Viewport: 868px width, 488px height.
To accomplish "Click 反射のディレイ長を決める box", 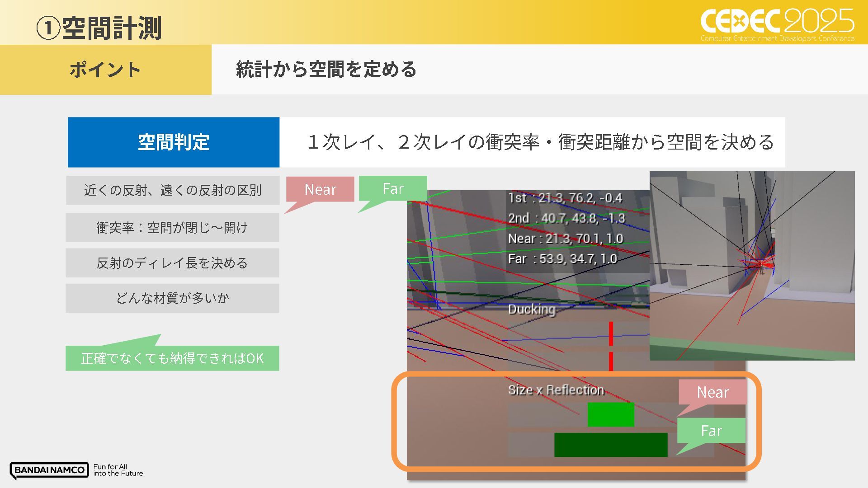I will point(172,263).
